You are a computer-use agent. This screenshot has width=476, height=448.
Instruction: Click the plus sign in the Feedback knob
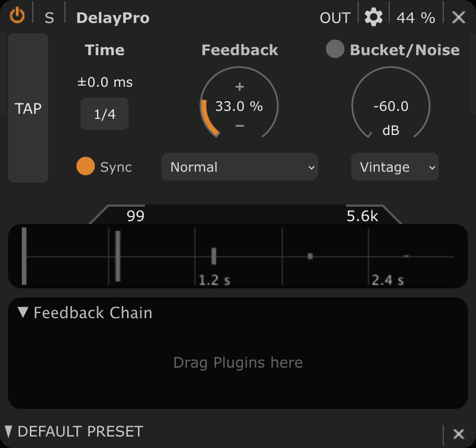click(x=240, y=87)
